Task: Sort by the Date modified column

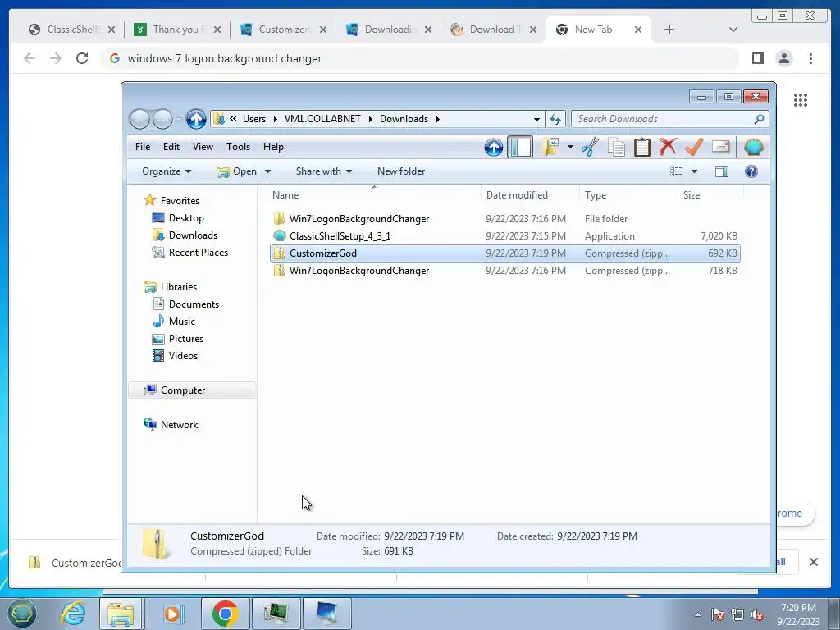Action: pos(530,195)
